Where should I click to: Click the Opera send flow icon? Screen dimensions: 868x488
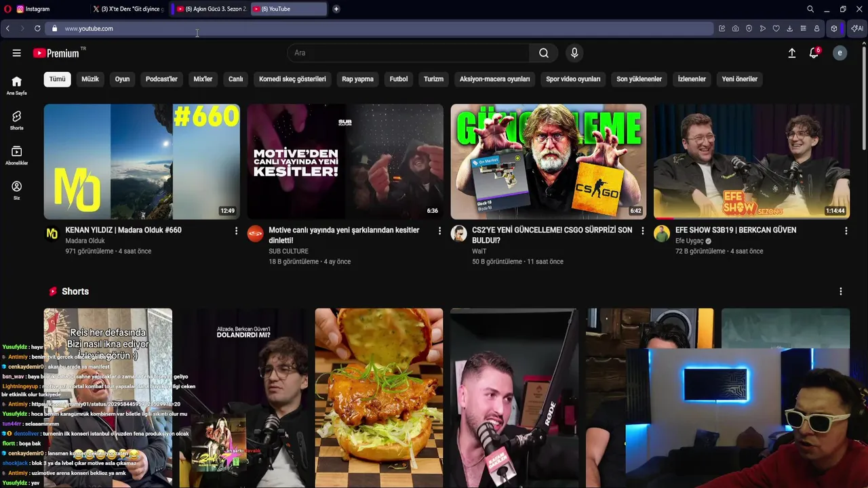[762, 28]
